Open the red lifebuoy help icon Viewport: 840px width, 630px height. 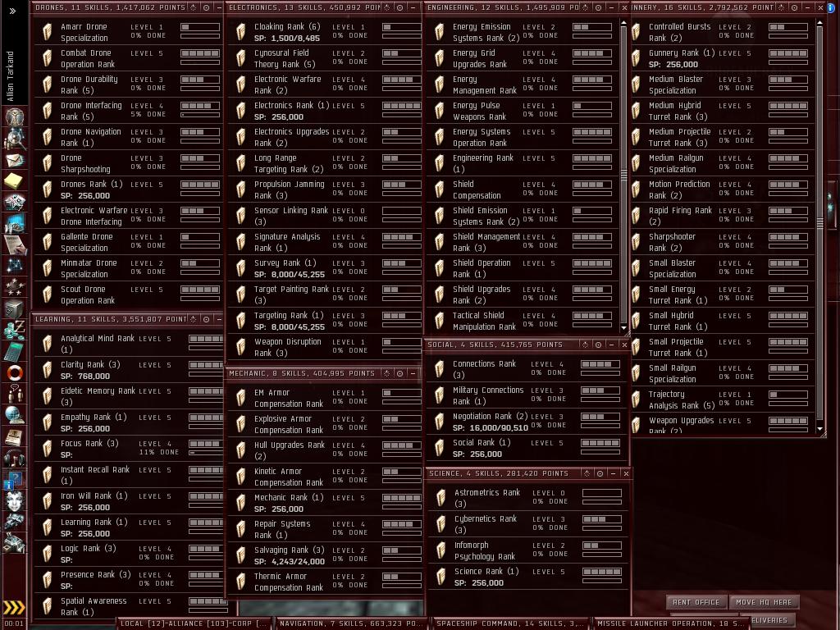point(15,372)
